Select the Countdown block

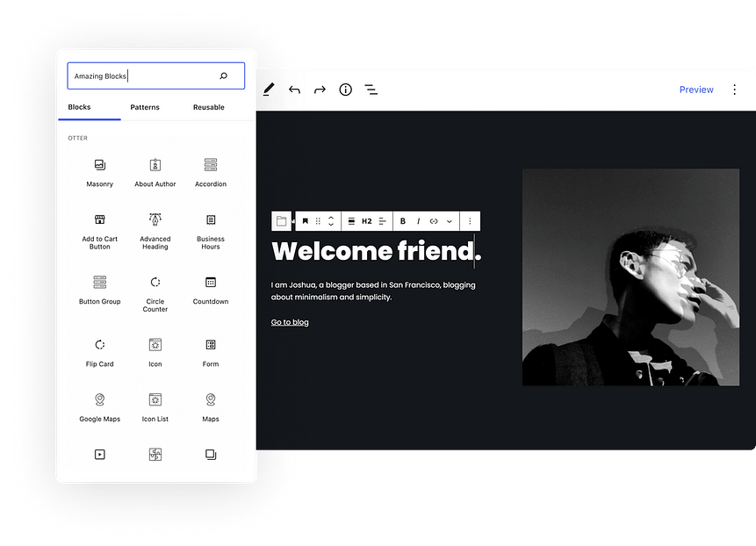pos(210,289)
